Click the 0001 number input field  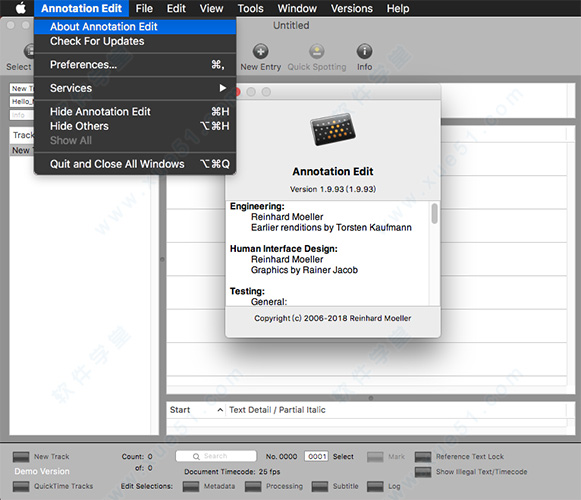(317, 456)
